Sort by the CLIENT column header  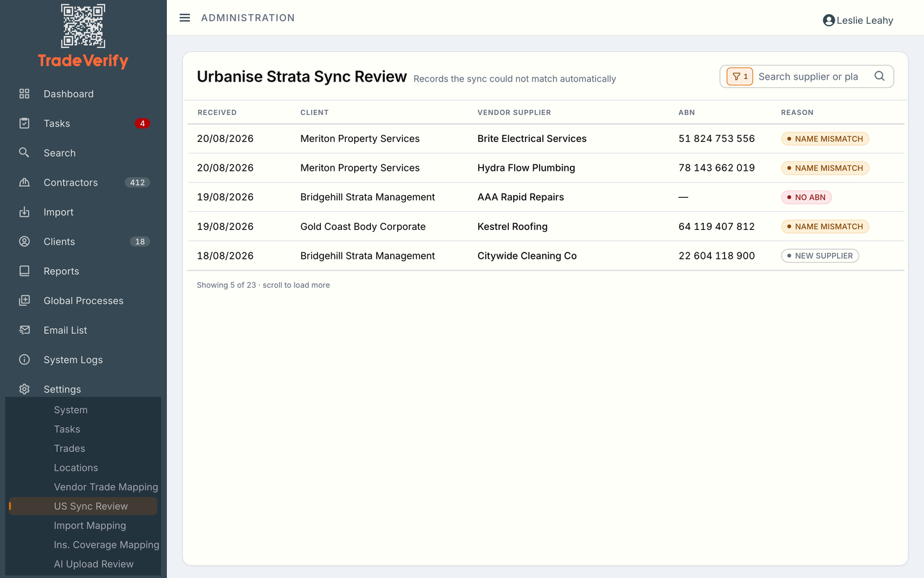pyautogui.click(x=314, y=112)
